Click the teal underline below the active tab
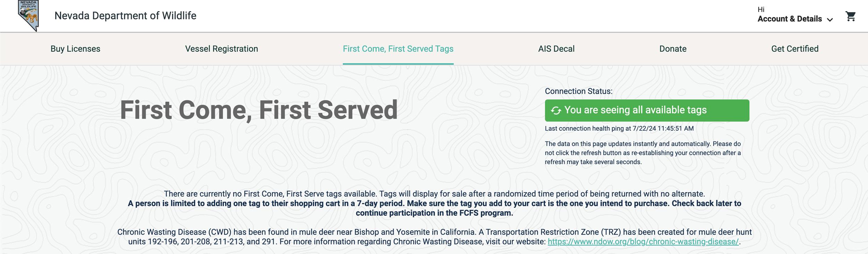 click(398, 64)
